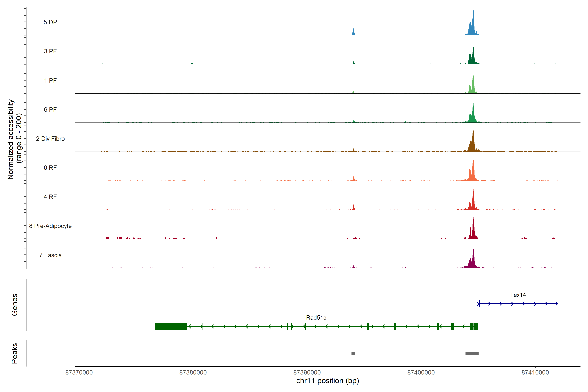This screenshot has height=392, width=588.
Task: Click the Tex14 gene label
Action: pos(518,295)
